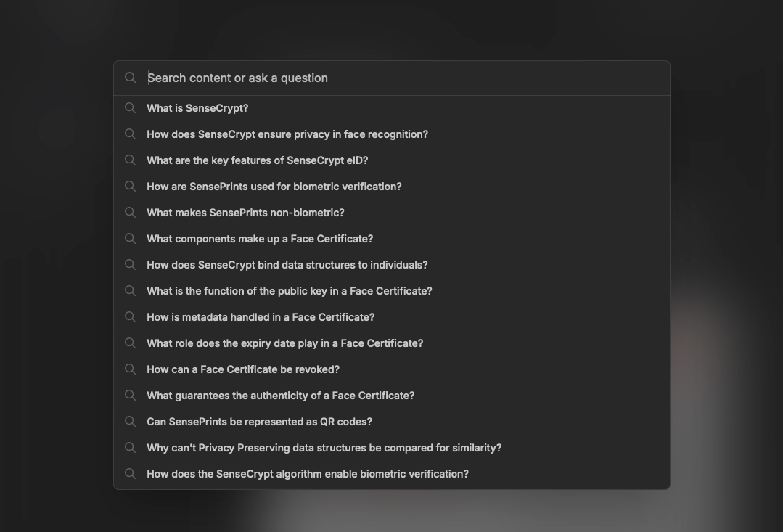Open "Can SensePrints be represented as QR codes?"
This screenshot has width=783, height=532.
pyautogui.click(x=259, y=422)
